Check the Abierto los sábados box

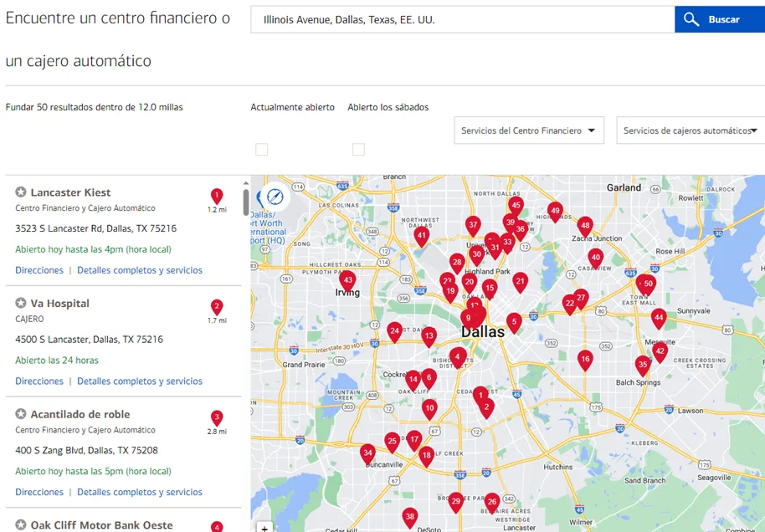pos(358,149)
